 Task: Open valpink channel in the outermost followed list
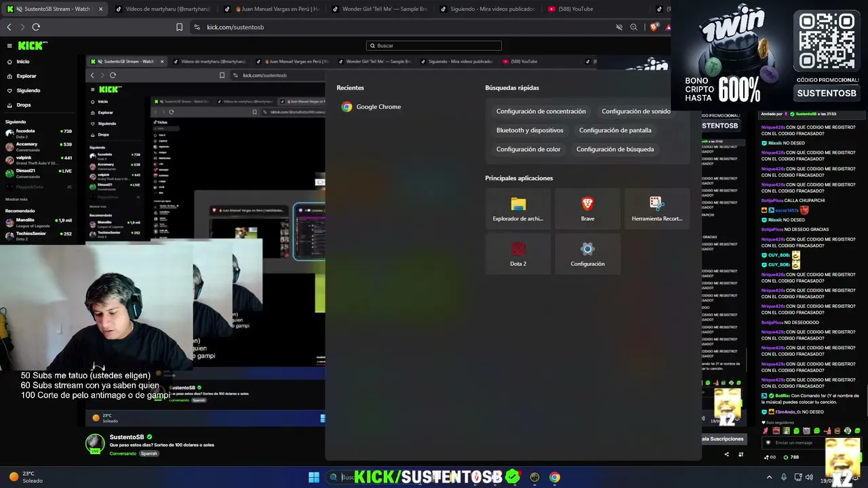tap(39, 160)
